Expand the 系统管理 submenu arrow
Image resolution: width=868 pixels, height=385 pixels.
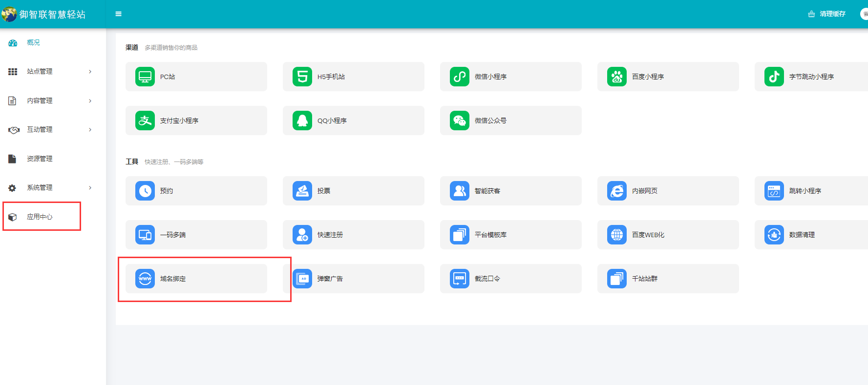click(x=90, y=188)
